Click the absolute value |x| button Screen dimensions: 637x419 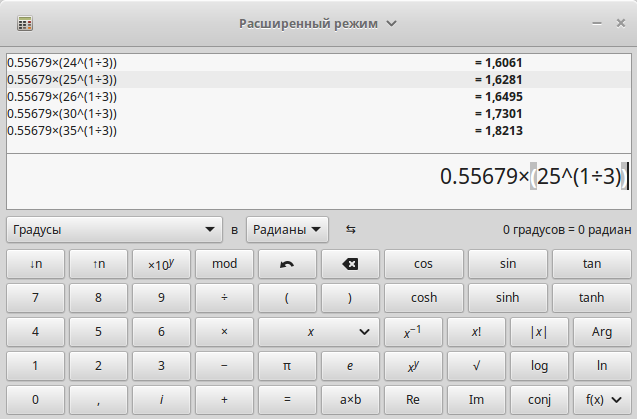(x=539, y=332)
